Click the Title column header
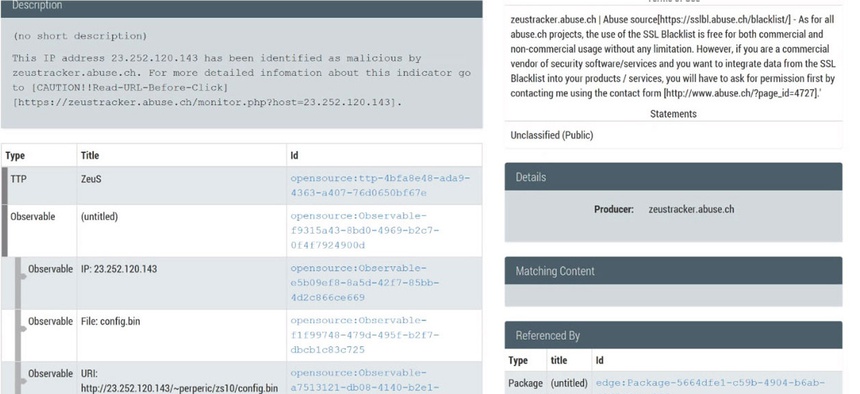This screenshot has height=394, width=860. (x=90, y=155)
